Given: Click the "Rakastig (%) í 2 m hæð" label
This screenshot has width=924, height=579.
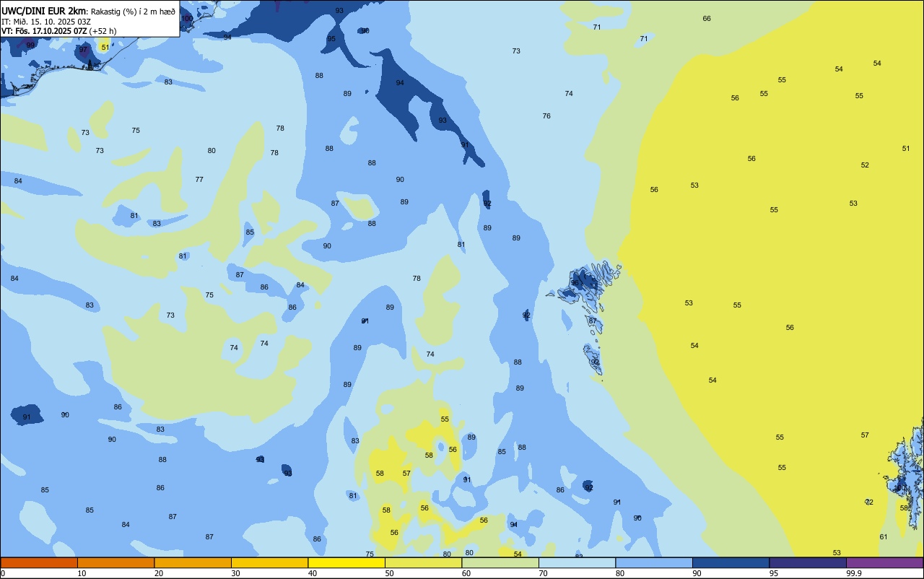Looking at the screenshot, I should pos(133,12).
